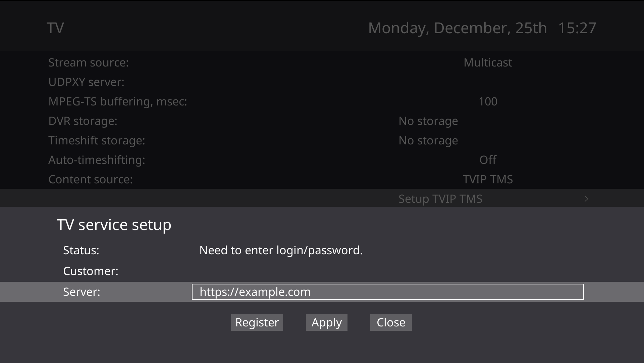Select the Customer row

click(x=91, y=271)
